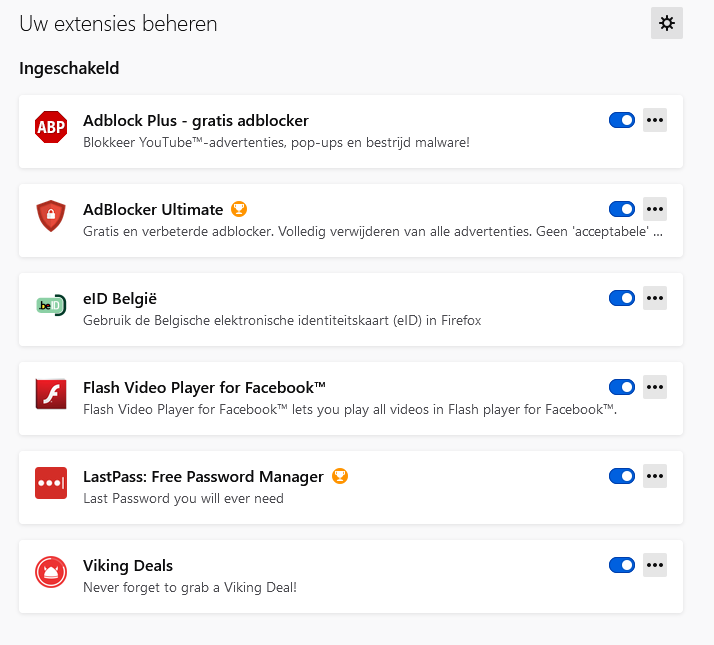Toggle off Flash Video Player extension
Screen dimensions: 714x645
coord(622,387)
